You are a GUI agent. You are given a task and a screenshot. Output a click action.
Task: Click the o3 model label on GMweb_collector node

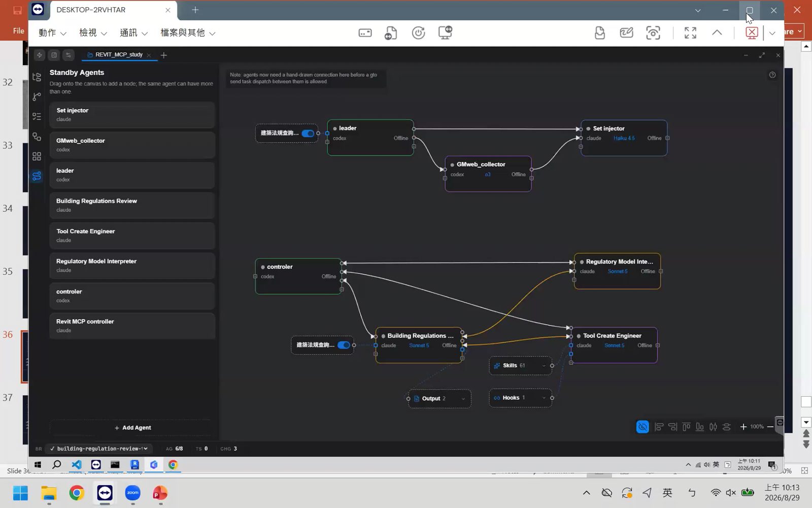pos(488,174)
